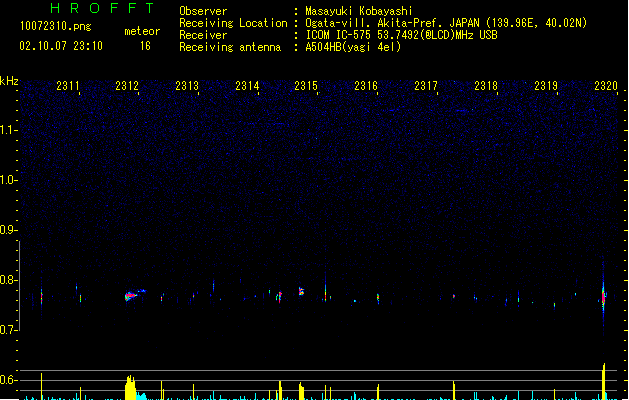629x400 pixels.
Task: Click the HROFFT title text
Action: coord(102,8)
